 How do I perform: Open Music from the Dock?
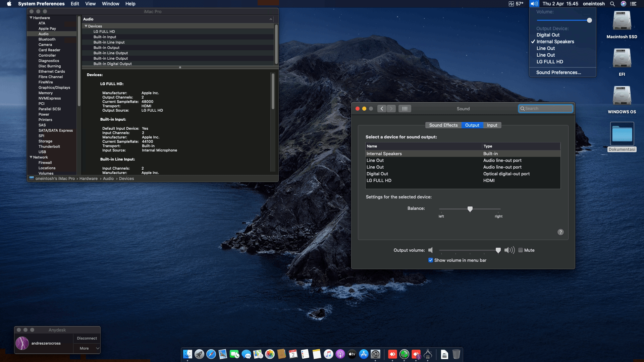tap(328, 354)
